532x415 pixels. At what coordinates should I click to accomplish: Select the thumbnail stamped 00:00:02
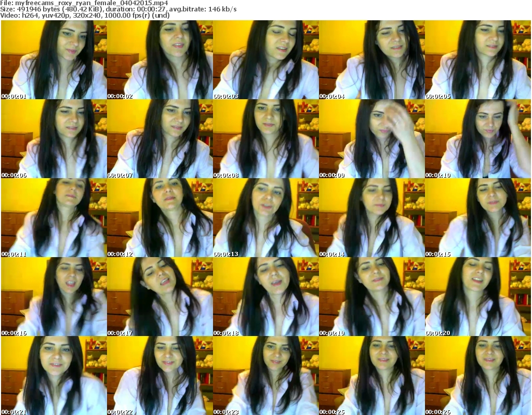160,60
